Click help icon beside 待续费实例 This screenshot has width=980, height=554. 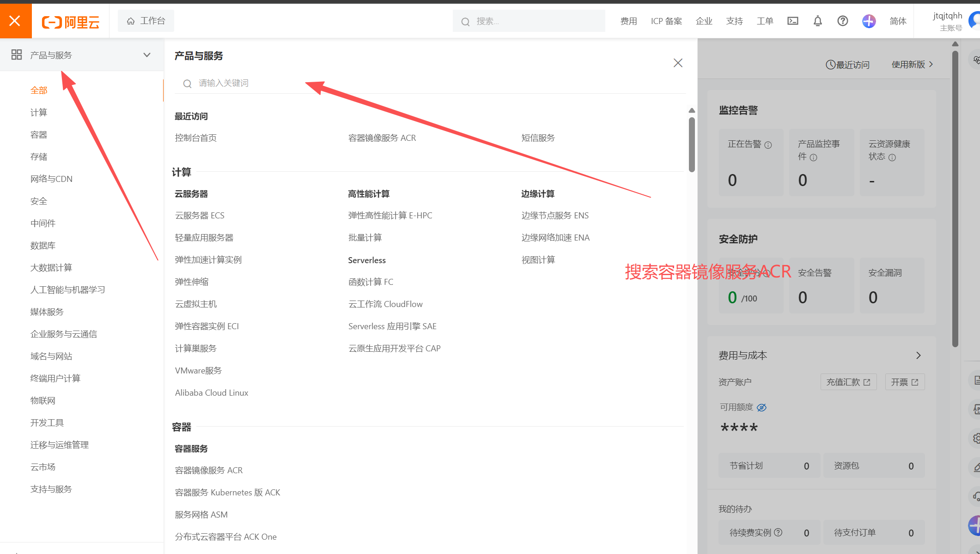(779, 532)
